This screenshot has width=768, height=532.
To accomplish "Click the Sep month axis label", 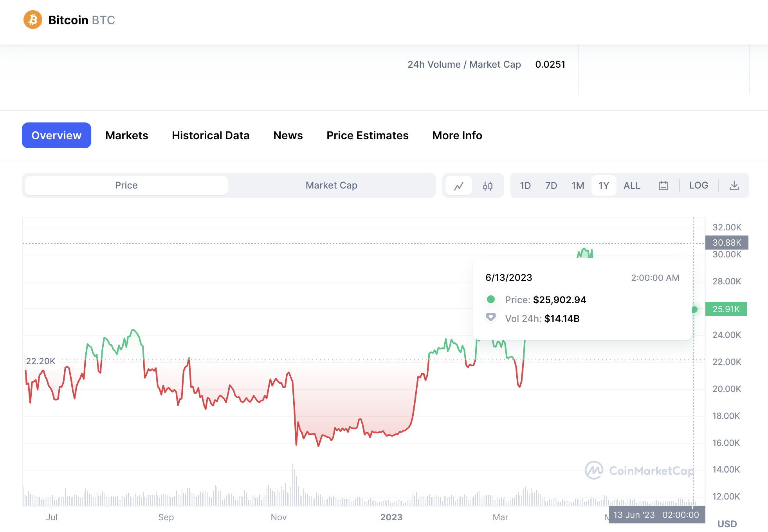I will [x=166, y=517].
